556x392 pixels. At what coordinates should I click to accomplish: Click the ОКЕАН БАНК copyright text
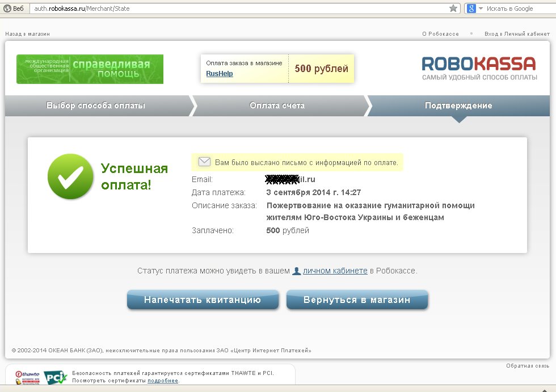[161, 350]
